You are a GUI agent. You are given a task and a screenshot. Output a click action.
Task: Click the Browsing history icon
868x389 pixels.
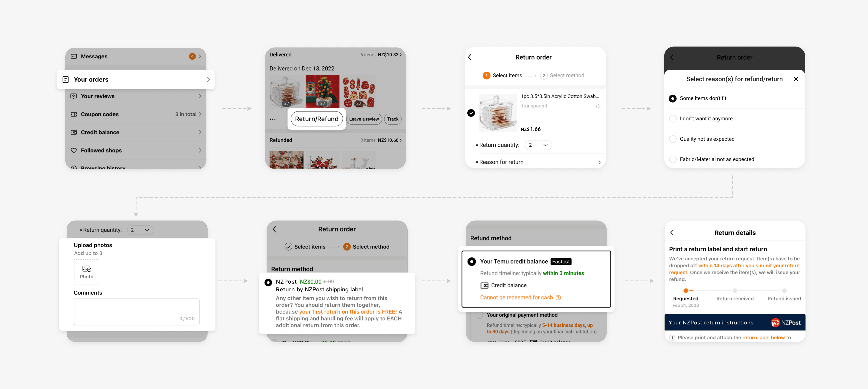74,168
